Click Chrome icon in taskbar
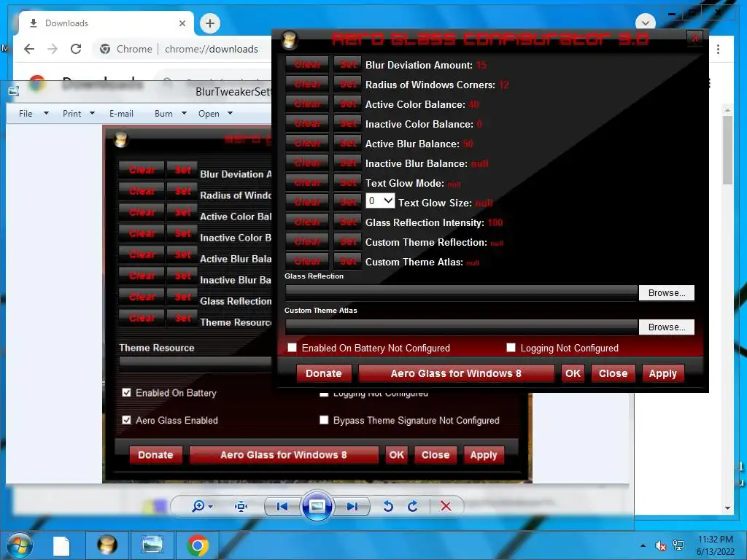This screenshot has width=747, height=560. coord(197,545)
